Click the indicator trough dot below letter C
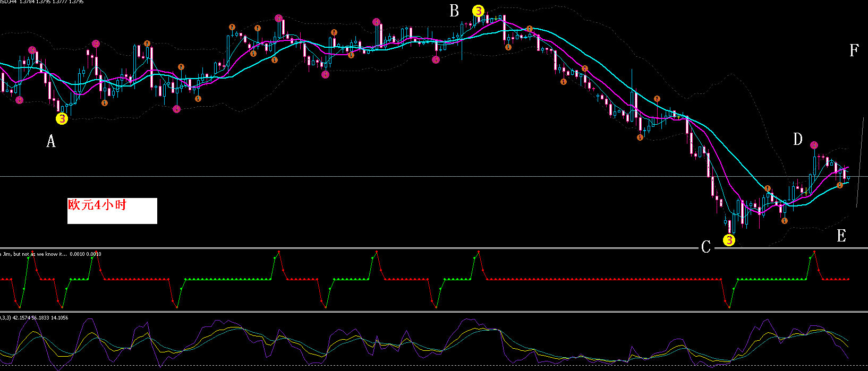This screenshot has height=371, width=868. [x=729, y=307]
